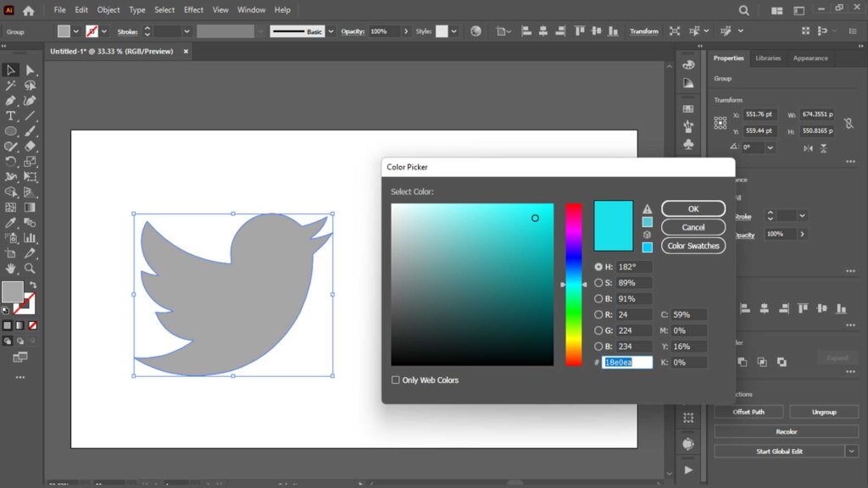The image size is (868, 488).
Task: Open the graphic Style dropdown
Action: coord(454,31)
